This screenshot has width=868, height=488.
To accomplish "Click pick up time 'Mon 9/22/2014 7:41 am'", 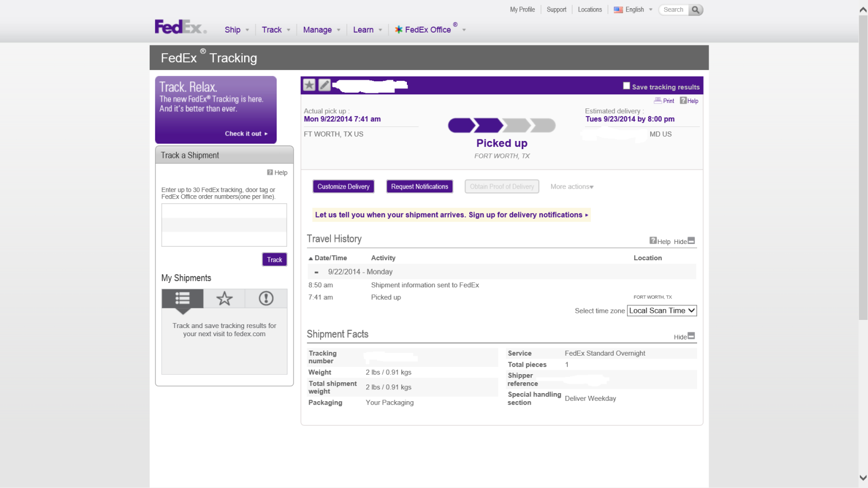I will coord(342,119).
